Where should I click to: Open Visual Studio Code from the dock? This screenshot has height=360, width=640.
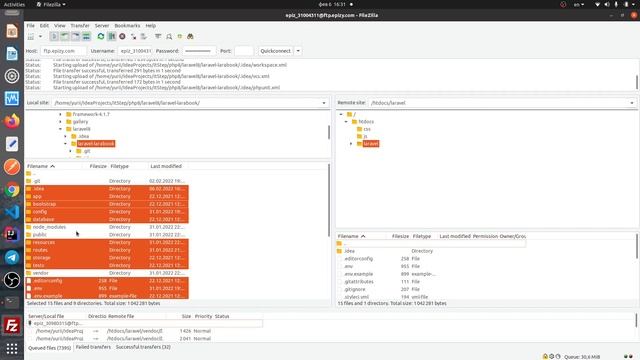coord(12,212)
